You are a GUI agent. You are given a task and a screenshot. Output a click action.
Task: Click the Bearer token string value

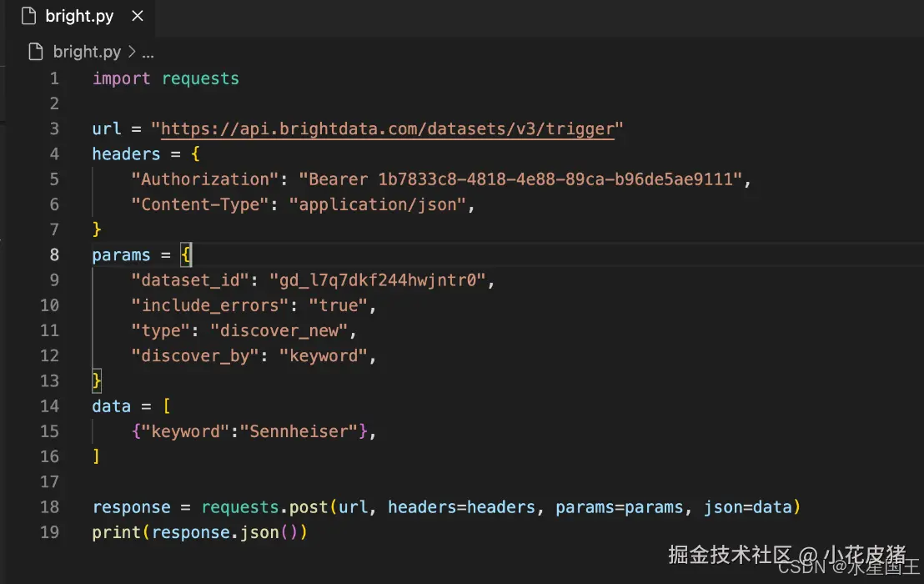[x=520, y=179]
